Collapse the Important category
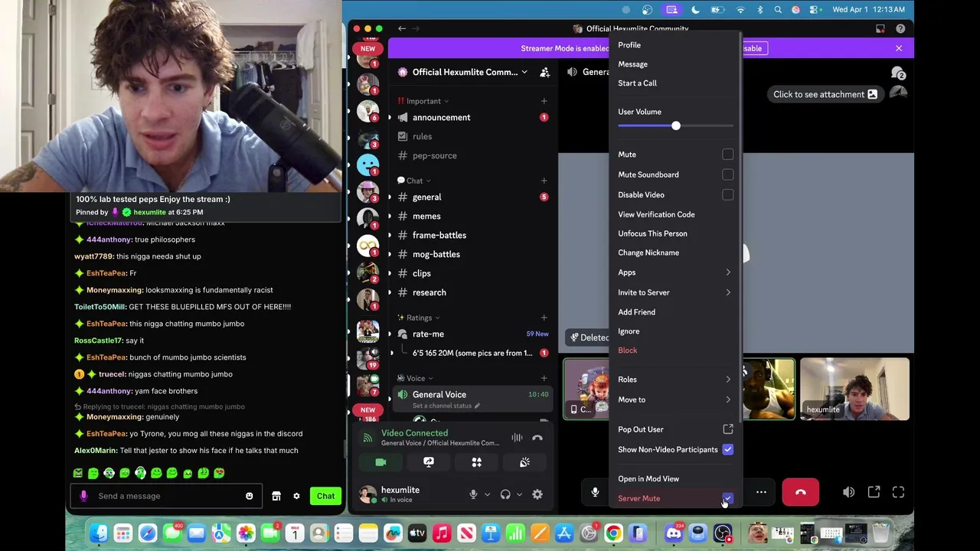Image resolution: width=980 pixels, height=551 pixels. (x=423, y=101)
